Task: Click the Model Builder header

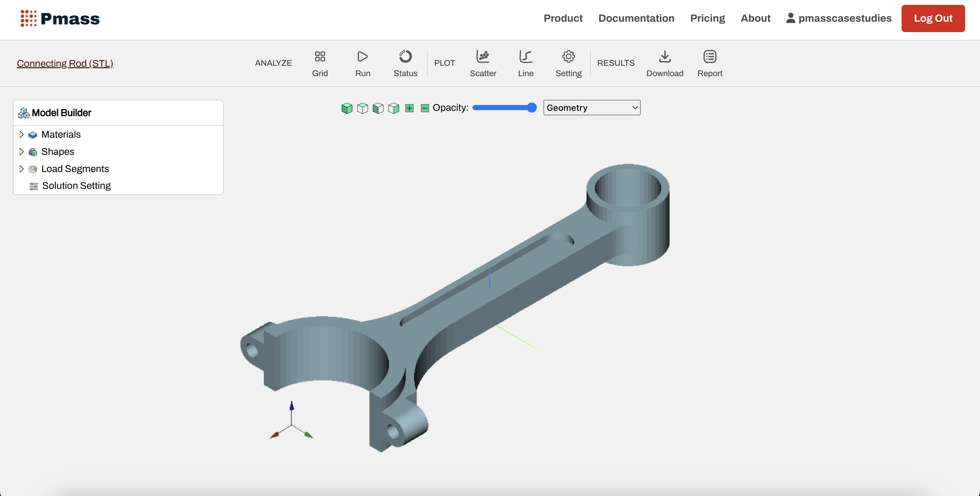Action: [118, 113]
